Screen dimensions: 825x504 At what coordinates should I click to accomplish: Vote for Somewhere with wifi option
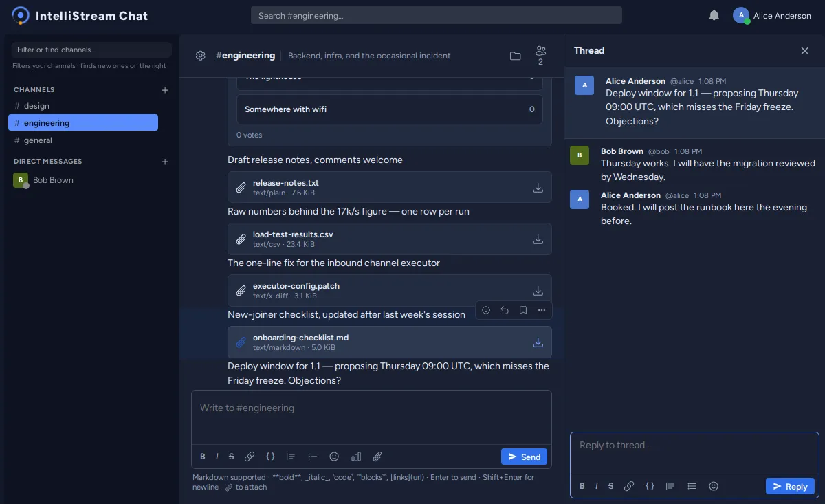390,109
